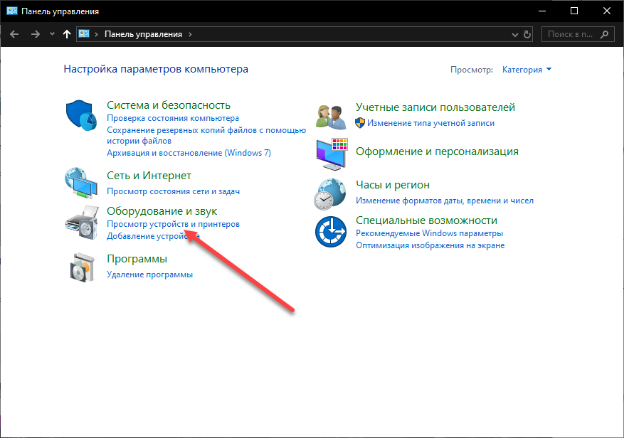Open the Категория view dropdown

point(527,70)
